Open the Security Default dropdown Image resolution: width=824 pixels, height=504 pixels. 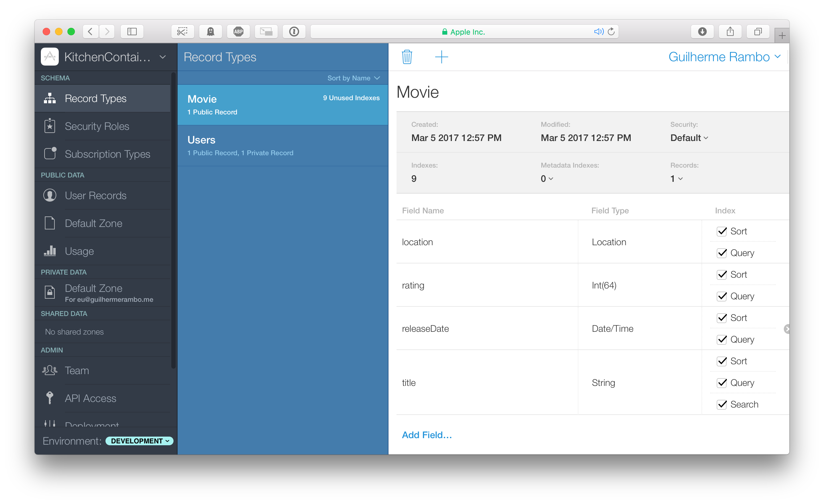click(x=689, y=138)
